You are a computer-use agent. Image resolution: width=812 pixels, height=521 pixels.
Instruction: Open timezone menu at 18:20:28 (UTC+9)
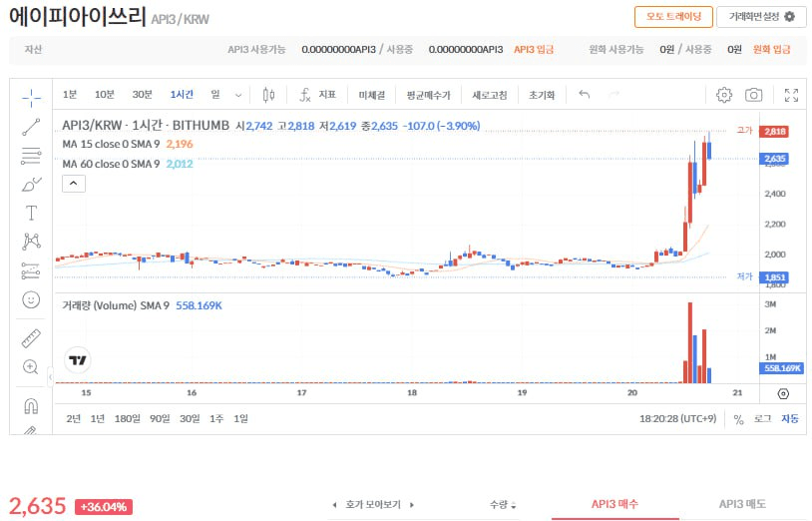[678, 418]
